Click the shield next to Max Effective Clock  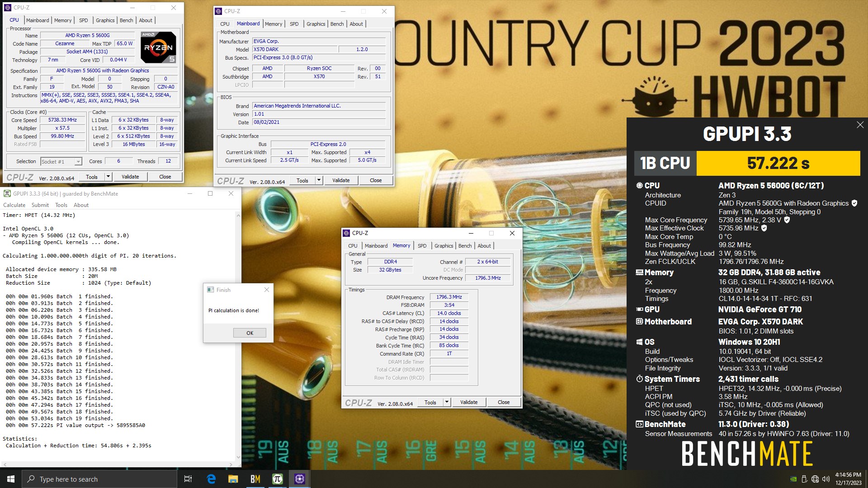[764, 228]
